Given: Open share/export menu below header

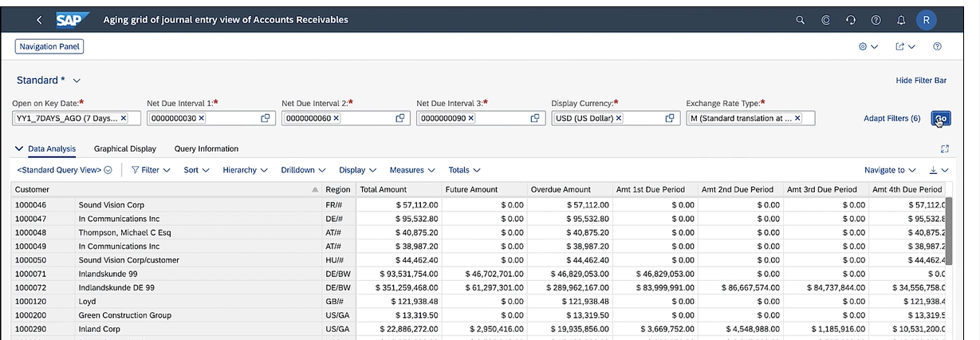Looking at the screenshot, I should pos(905,47).
